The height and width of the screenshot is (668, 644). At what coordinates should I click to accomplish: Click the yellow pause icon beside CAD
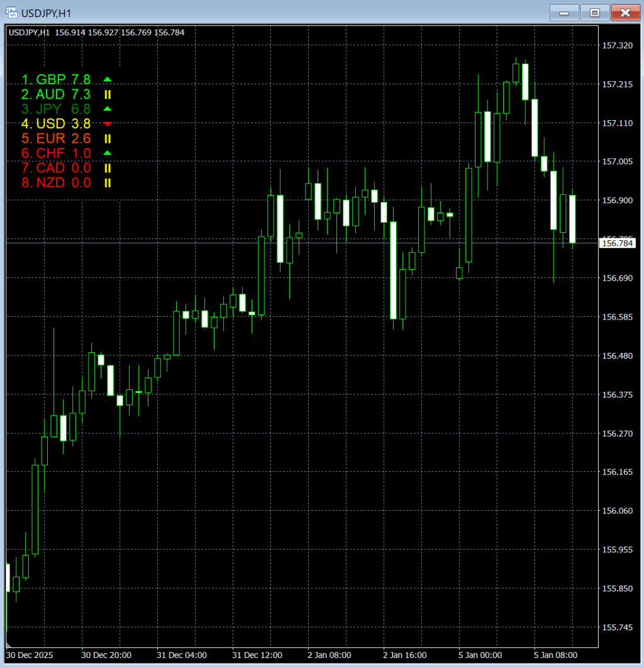(x=108, y=168)
